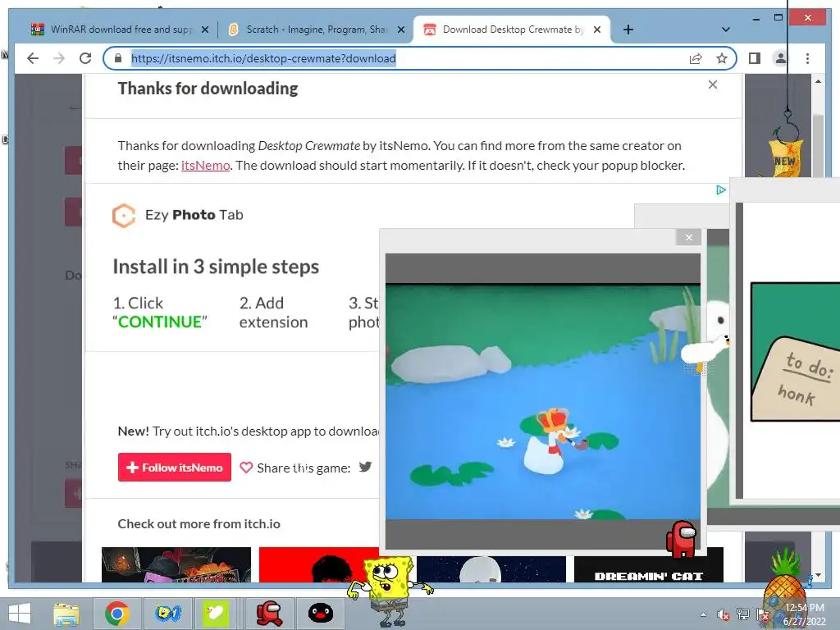Close the Thanks for downloading dialog
The height and width of the screenshot is (630, 840).
click(713, 84)
